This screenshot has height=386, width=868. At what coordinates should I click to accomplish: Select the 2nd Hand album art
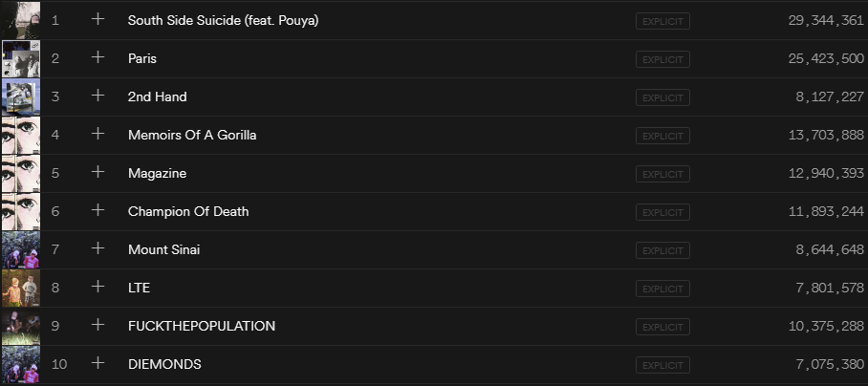20,96
